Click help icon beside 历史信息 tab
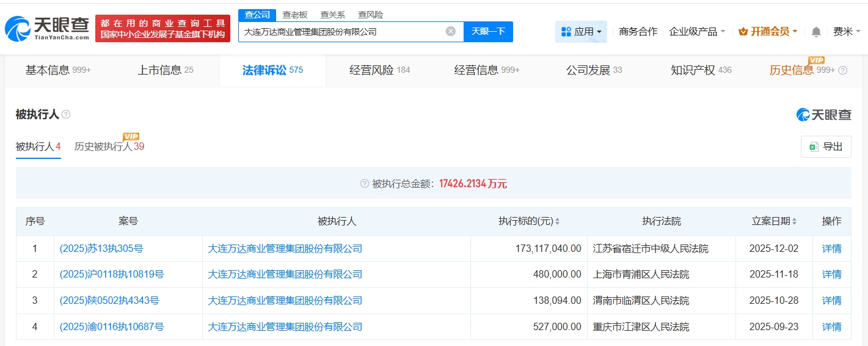 click(x=842, y=70)
